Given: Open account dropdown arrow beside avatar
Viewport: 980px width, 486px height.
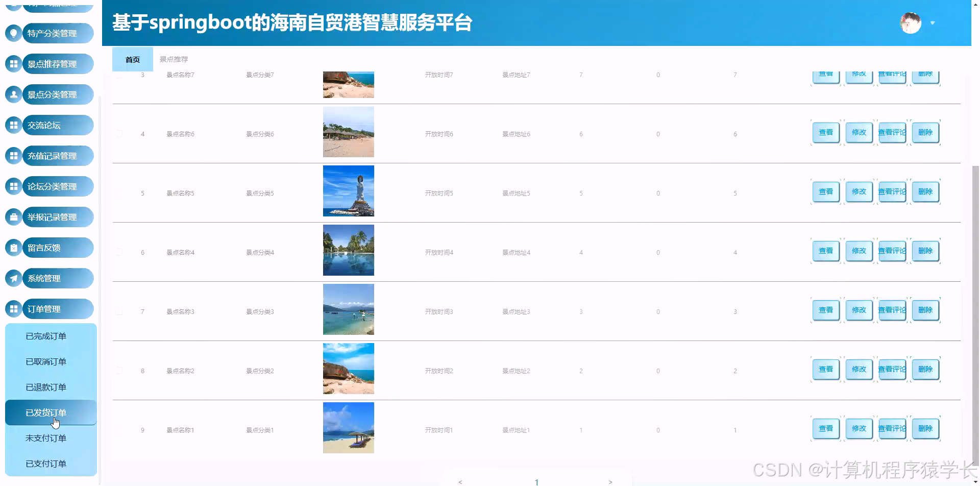Looking at the screenshot, I should coord(933,23).
